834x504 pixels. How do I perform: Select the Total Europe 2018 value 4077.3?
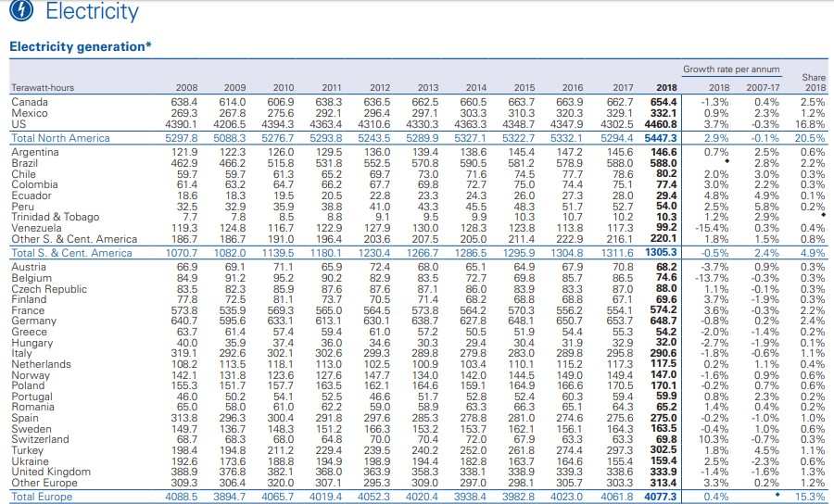pos(659,497)
